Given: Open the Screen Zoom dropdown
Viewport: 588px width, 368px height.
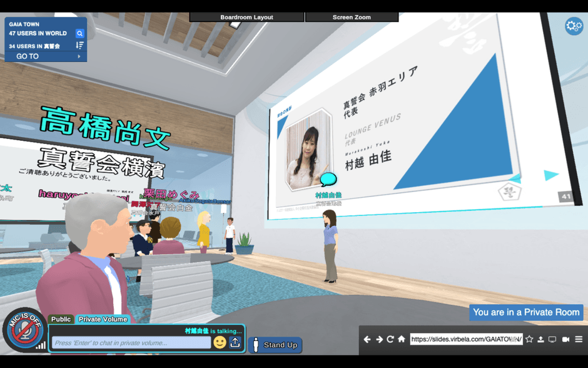Looking at the screenshot, I should pyautogui.click(x=352, y=18).
